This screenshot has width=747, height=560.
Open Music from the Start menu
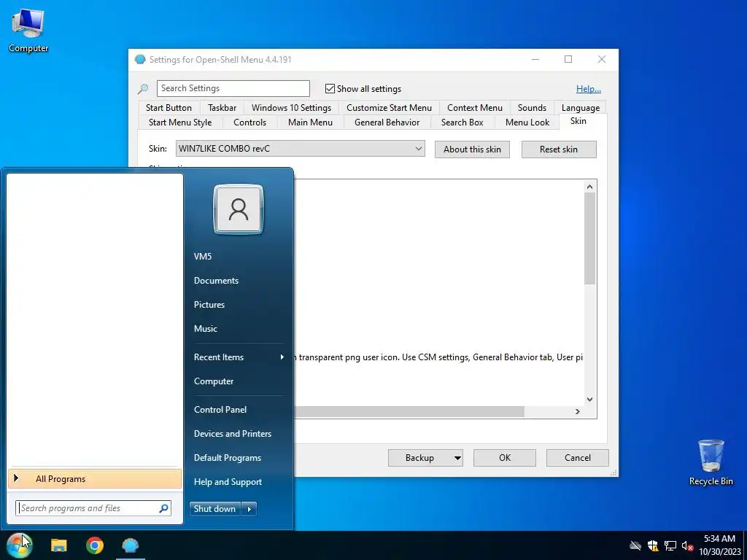[x=239, y=329]
